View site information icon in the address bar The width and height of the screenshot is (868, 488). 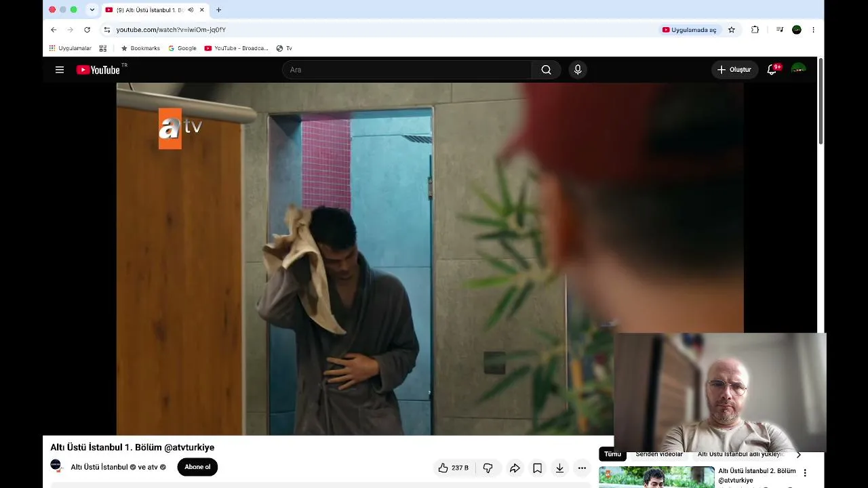tap(106, 30)
